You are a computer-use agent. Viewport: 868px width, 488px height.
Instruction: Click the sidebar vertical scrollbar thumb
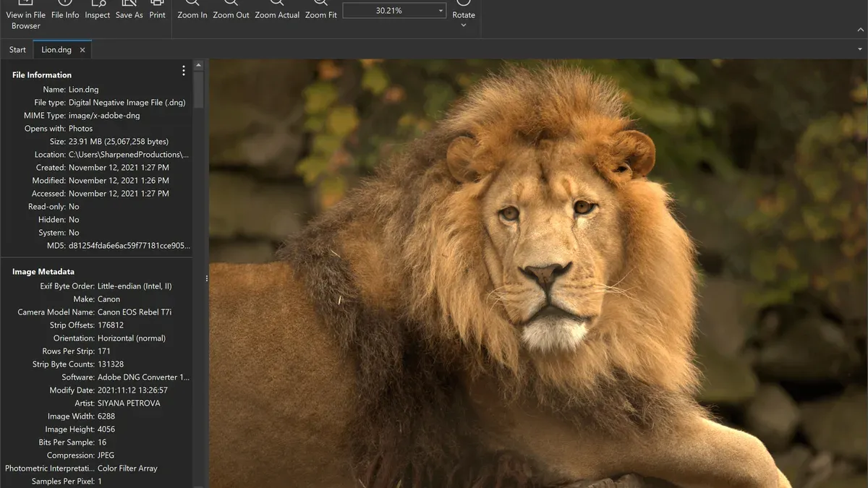(199, 90)
